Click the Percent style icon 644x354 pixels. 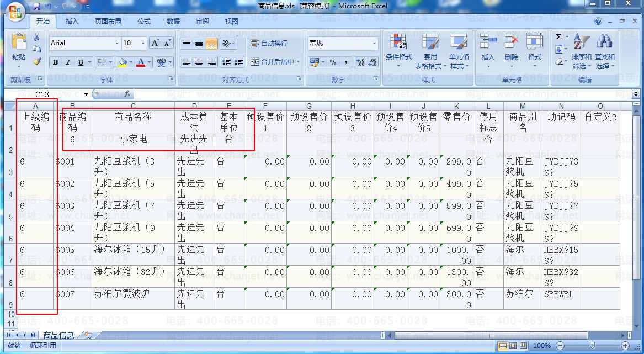pyautogui.click(x=333, y=62)
